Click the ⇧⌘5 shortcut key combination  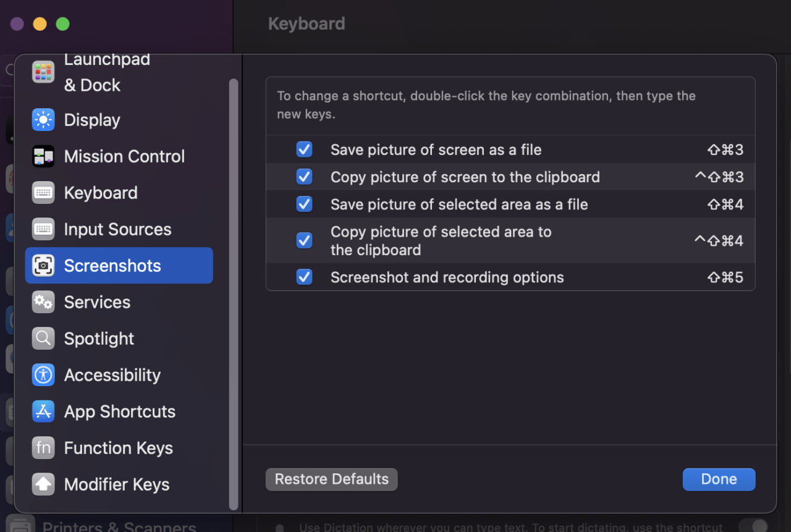tap(725, 277)
